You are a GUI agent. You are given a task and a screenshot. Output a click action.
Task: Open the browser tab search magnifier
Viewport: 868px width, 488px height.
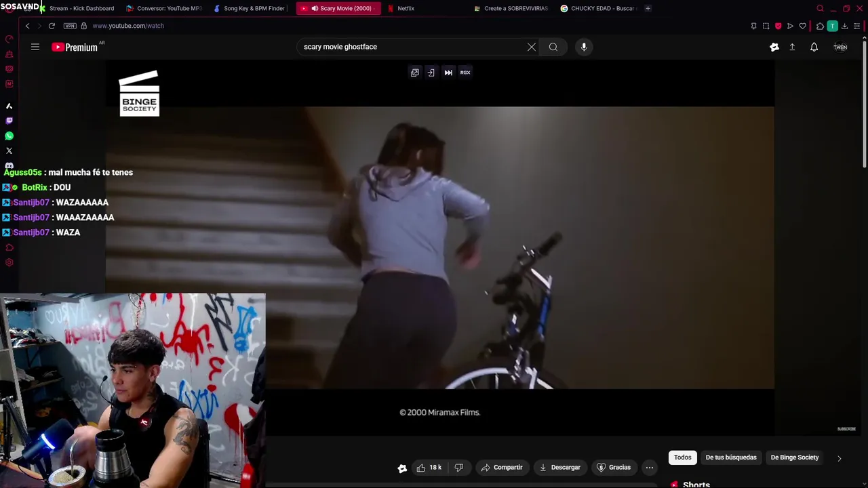[820, 8]
